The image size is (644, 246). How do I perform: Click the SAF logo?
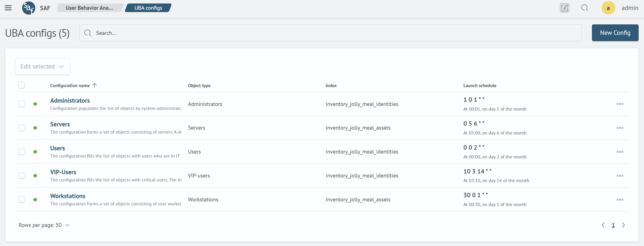click(x=29, y=8)
